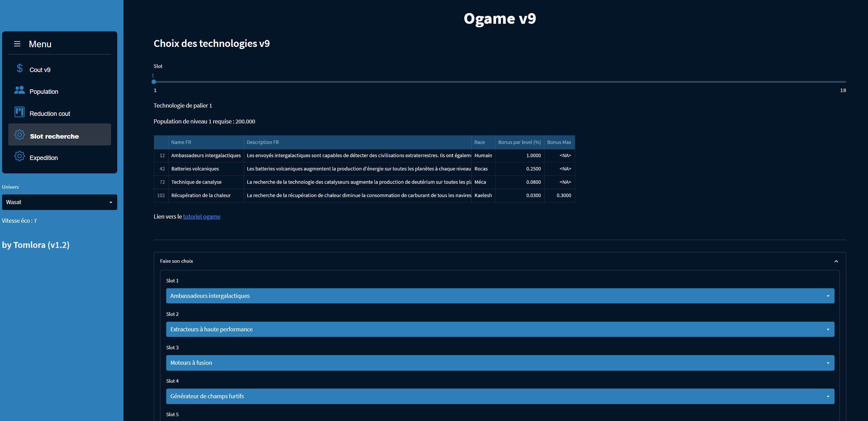Open Slot 4 Générateur de champs furtifs dropdown

pos(500,396)
